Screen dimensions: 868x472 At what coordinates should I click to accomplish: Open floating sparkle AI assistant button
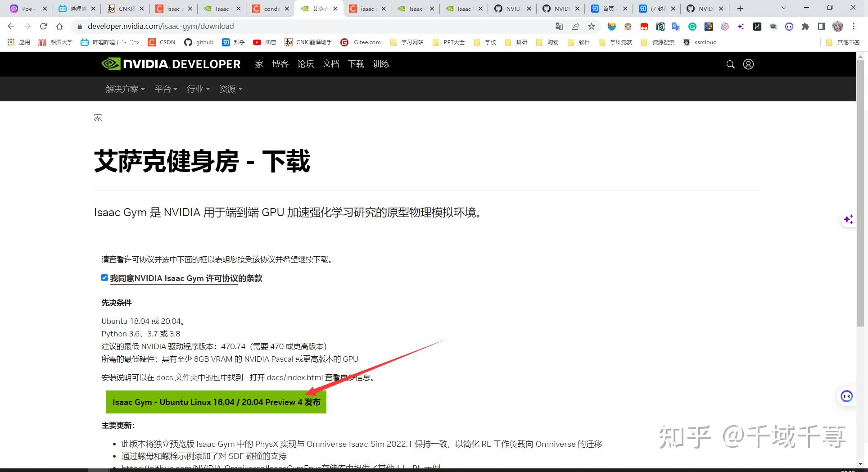pos(848,219)
